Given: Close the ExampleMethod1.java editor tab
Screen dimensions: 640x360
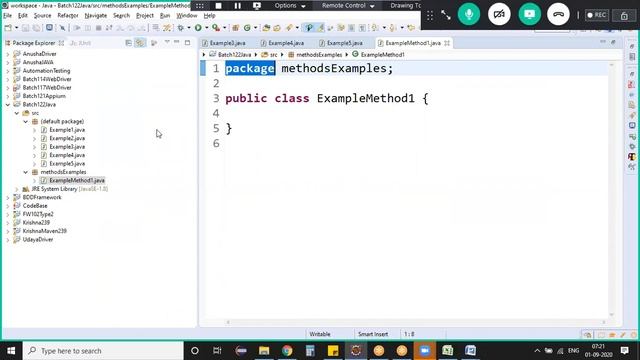Looking at the screenshot, I should click(447, 43).
